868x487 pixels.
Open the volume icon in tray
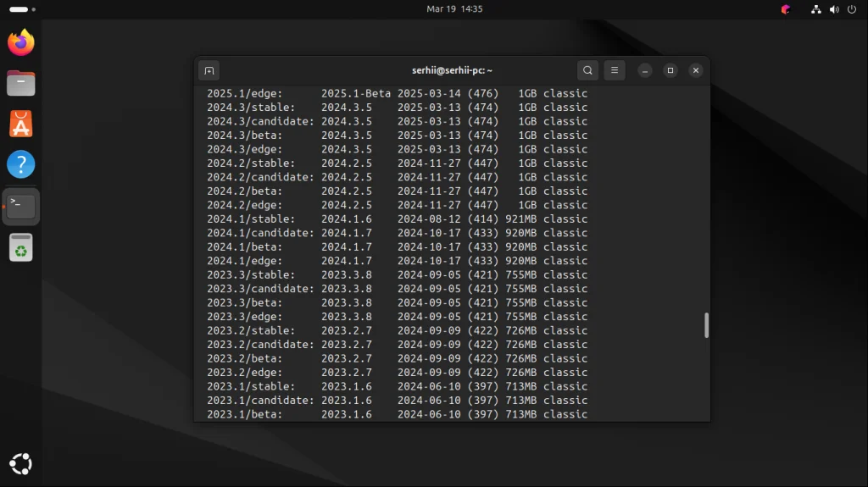(x=834, y=9)
